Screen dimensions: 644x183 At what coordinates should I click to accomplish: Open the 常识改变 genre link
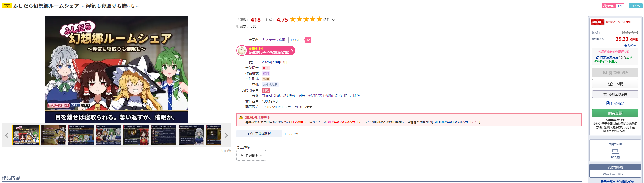coord(290,96)
